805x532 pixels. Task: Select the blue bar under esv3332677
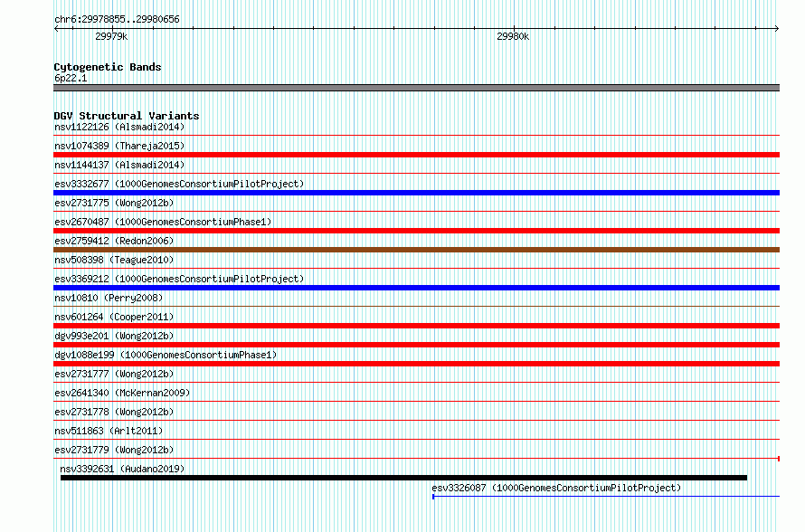click(416, 193)
